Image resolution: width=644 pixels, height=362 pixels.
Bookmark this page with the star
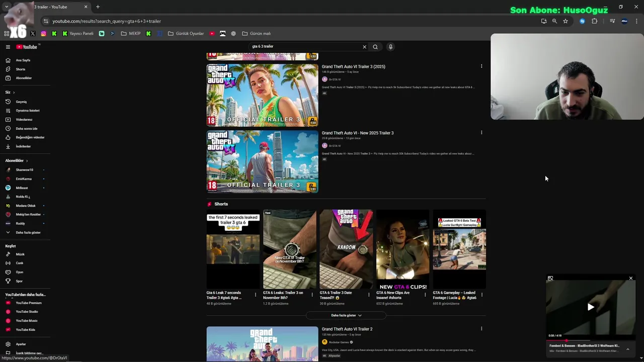[x=566, y=21]
